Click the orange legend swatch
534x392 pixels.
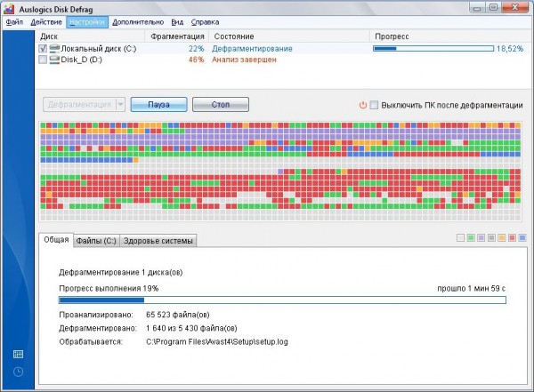pos(501,238)
